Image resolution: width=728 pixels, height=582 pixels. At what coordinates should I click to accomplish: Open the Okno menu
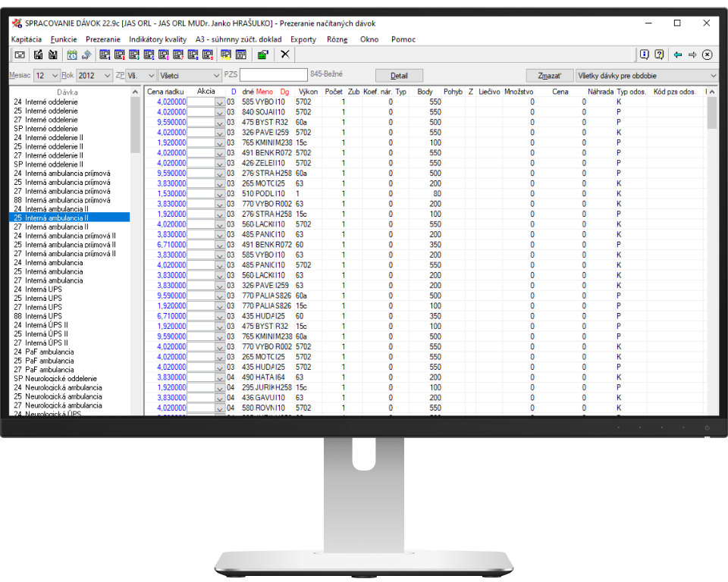coord(369,39)
